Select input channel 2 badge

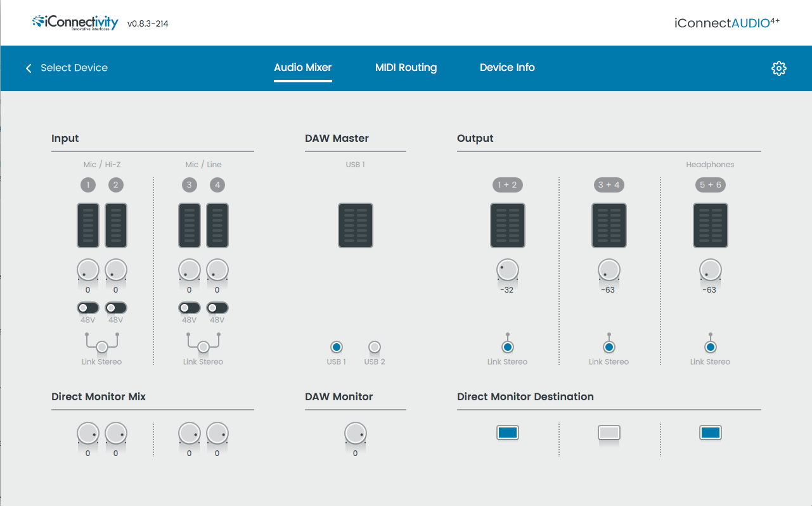(115, 185)
